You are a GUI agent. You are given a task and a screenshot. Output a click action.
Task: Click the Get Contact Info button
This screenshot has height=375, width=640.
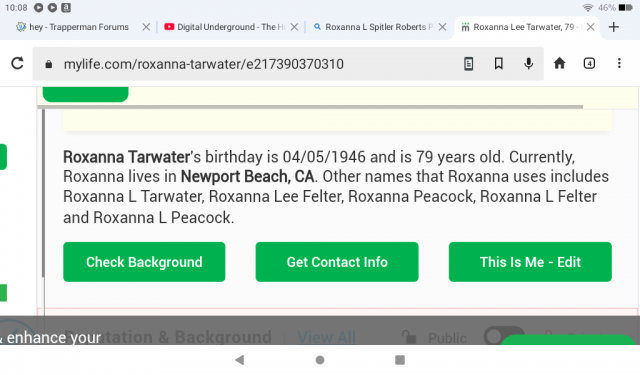click(x=337, y=262)
